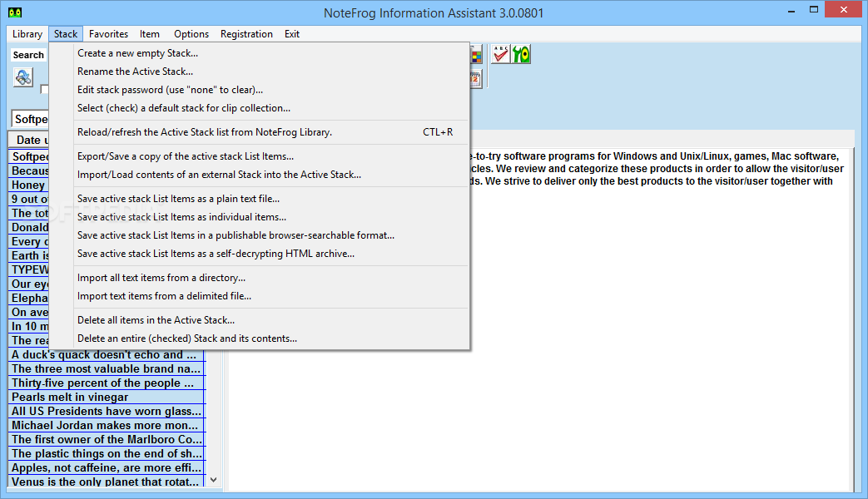Save stack List Items as individual items
Image resolution: width=868 pixels, height=499 pixels.
click(x=259, y=217)
